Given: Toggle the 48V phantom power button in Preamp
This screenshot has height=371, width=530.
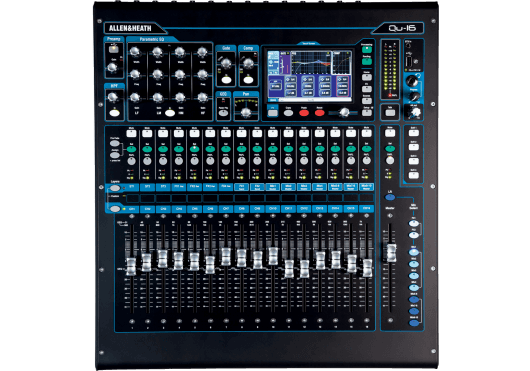Looking at the screenshot, I should [114, 49].
